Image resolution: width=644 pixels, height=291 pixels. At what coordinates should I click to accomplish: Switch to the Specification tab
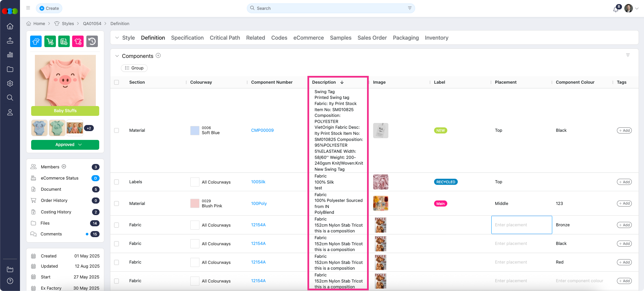[x=187, y=38]
